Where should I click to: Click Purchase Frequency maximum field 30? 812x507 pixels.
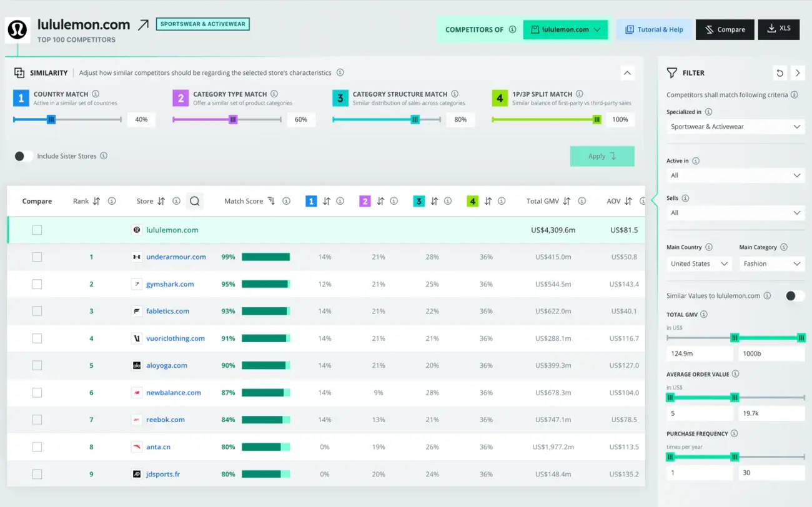click(x=771, y=473)
